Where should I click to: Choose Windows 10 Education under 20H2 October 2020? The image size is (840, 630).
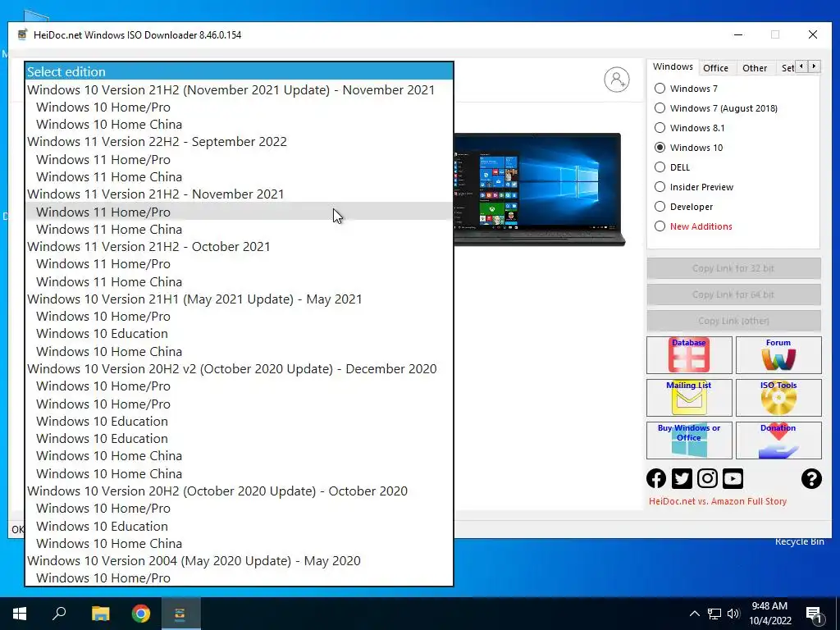coord(239,526)
